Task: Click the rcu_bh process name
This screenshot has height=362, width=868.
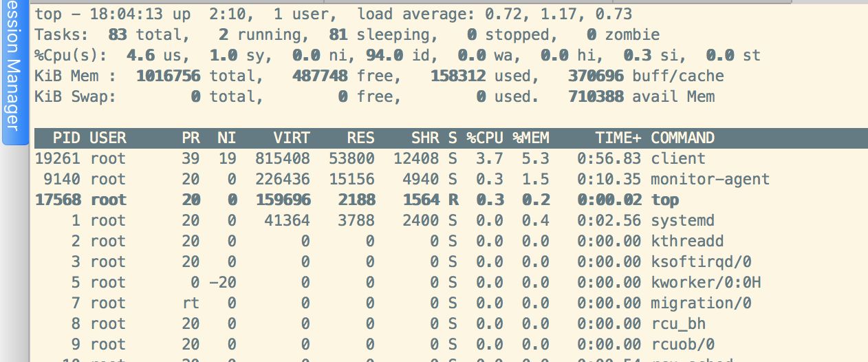Action: pyautogui.click(x=678, y=323)
